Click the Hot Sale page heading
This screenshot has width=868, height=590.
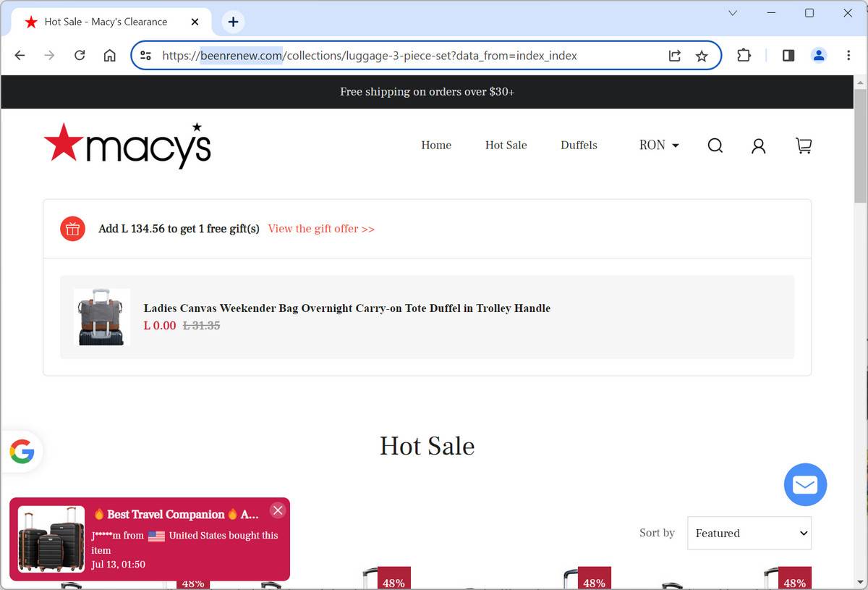pyautogui.click(x=427, y=446)
